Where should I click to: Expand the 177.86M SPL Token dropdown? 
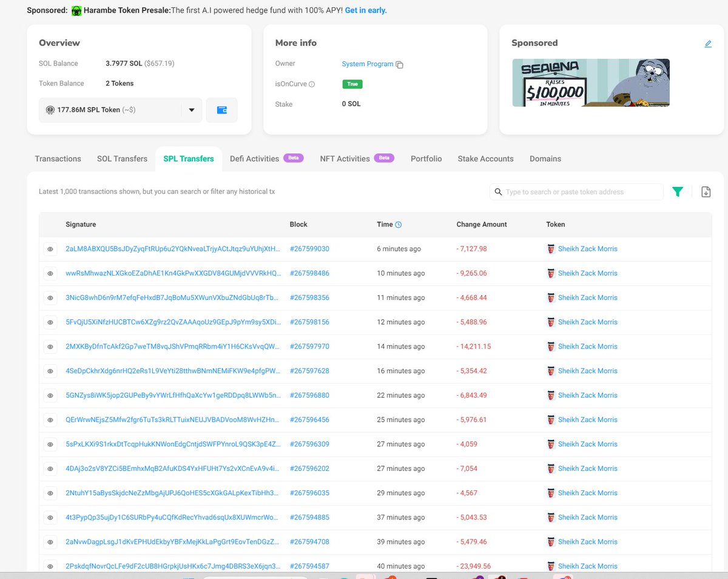coord(192,110)
